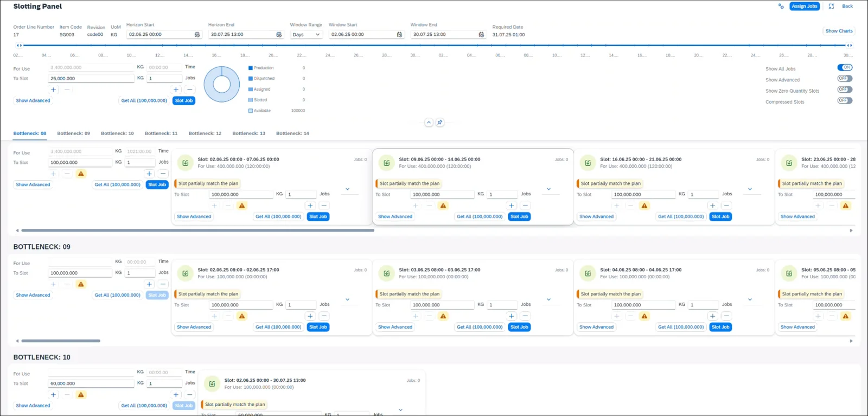Image resolution: width=868 pixels, height=416 pixels.
Task: Click the warning triangle in slot 02.06.25 08:00 - 17:00 card
Action: click(242, 316)
